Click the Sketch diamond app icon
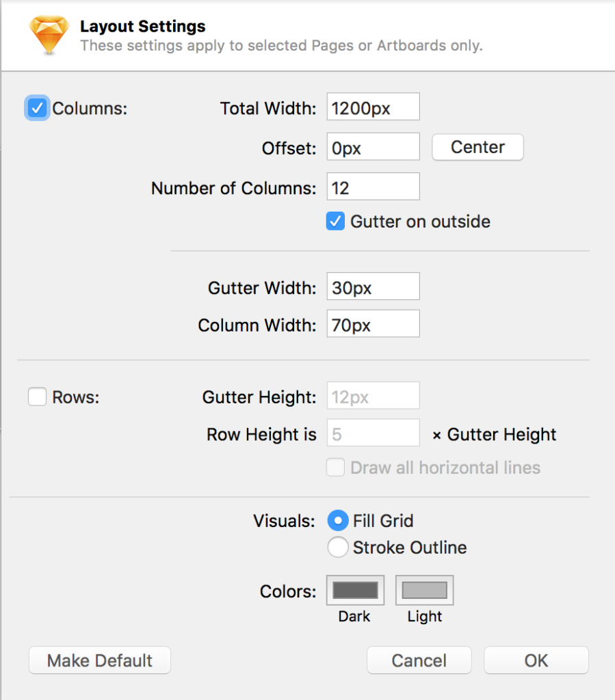 click(x=49, y=35)
